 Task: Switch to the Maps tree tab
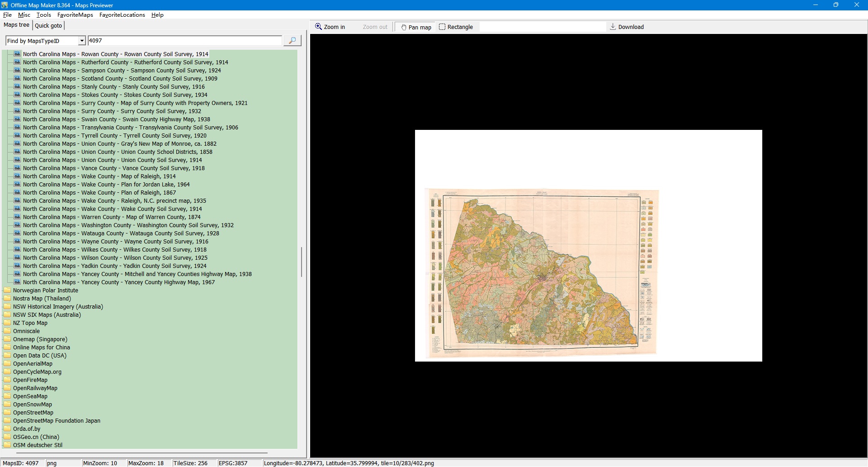coord(16,25)
